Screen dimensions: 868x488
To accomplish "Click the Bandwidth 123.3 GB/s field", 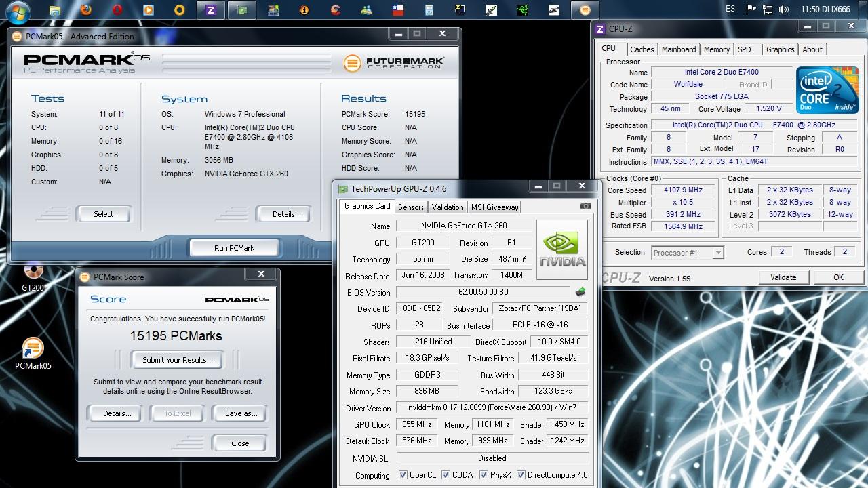I will click(x=553, y=391).
